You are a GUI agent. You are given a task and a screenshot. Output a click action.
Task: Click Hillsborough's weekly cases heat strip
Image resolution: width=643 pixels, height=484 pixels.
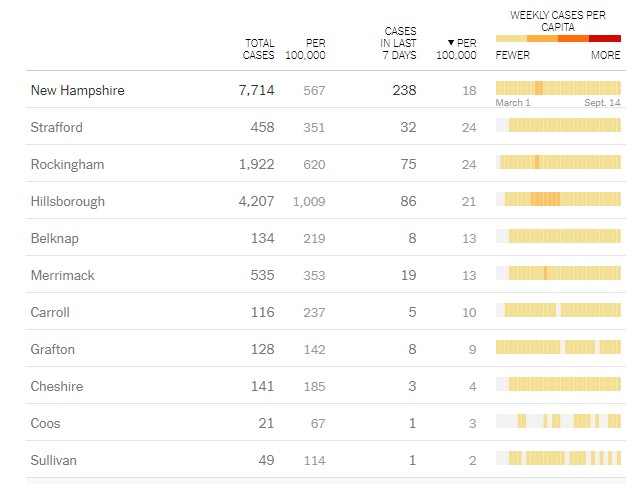point(558,199)
